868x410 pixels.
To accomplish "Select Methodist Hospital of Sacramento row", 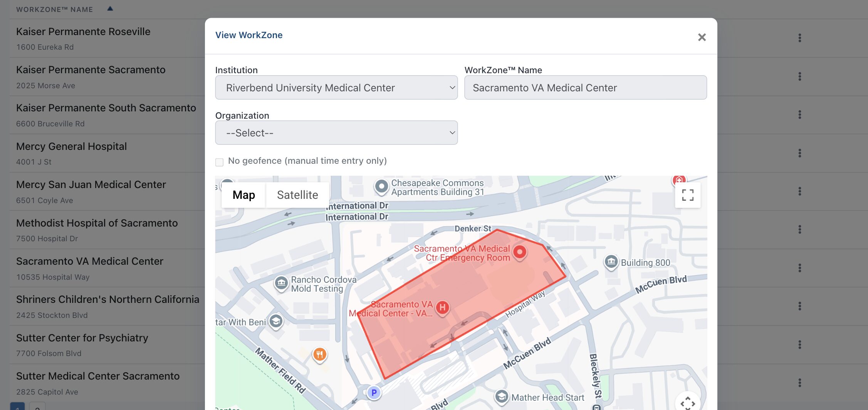I will 97,223.
